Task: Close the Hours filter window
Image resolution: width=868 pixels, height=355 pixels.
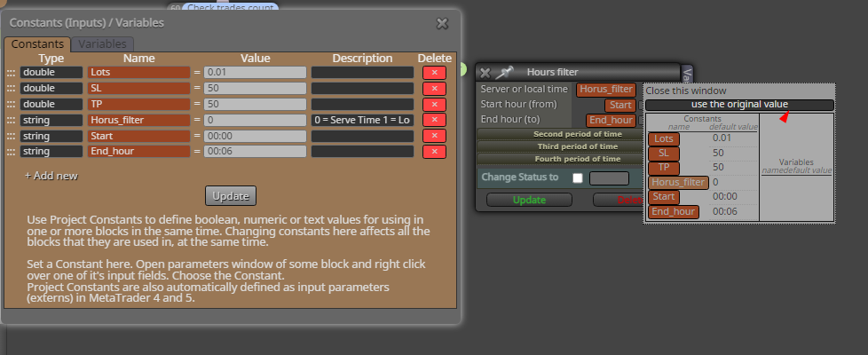Action: [485, 73]
